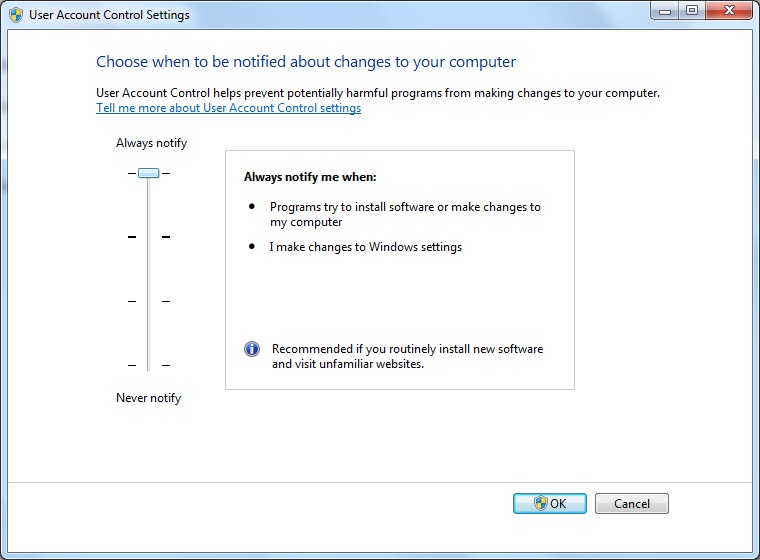Set slider to third notification level tick

pos(148,301)
